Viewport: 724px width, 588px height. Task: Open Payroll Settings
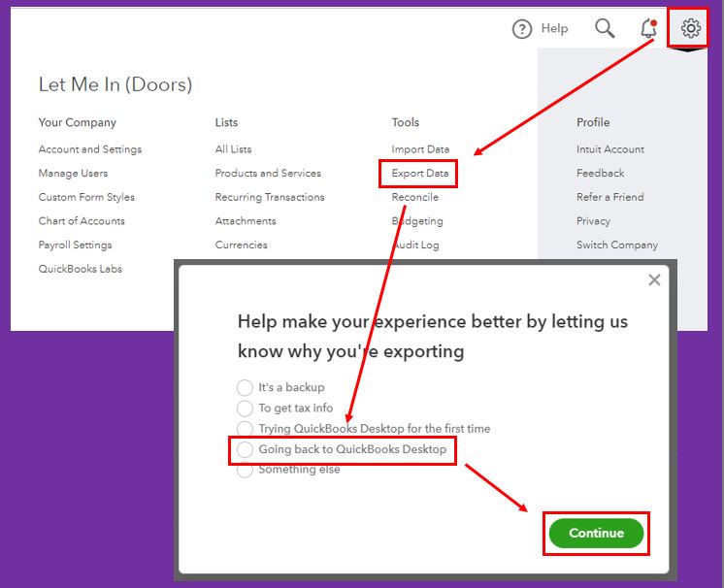[76, 245]
